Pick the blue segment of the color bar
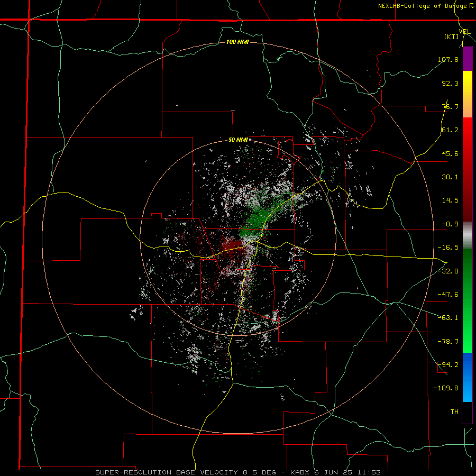 [x=467, y=377]
